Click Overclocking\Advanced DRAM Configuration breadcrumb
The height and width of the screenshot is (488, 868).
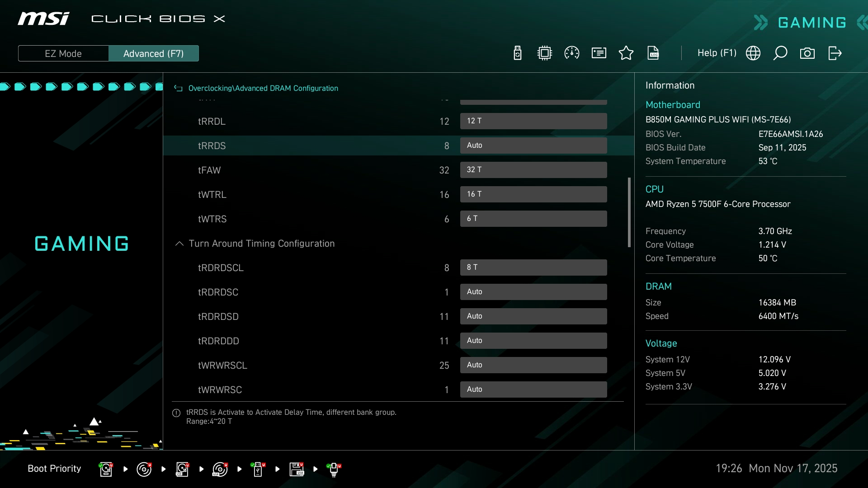coord(263,89)
